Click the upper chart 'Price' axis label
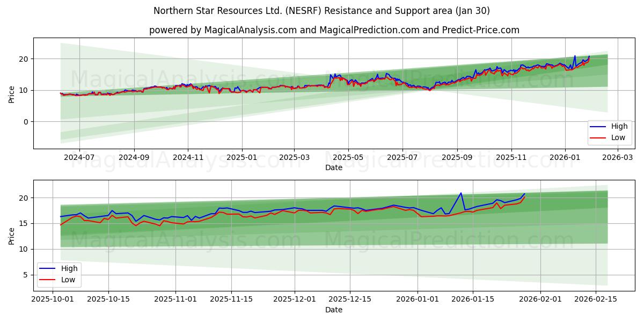The height and width of the screenshot is (322, 644). coord(12,93)
